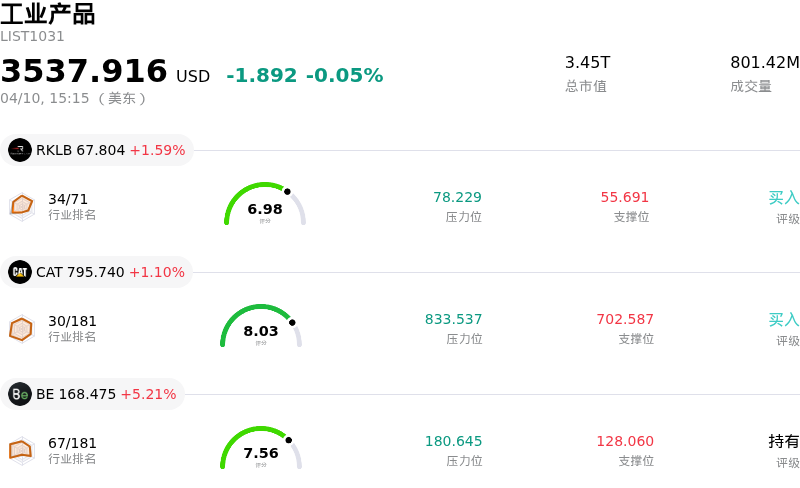Click BE industry rank radar icon
Image resolution: width=800 pixels, height=488 pixels.
click(x=22, y=450)
